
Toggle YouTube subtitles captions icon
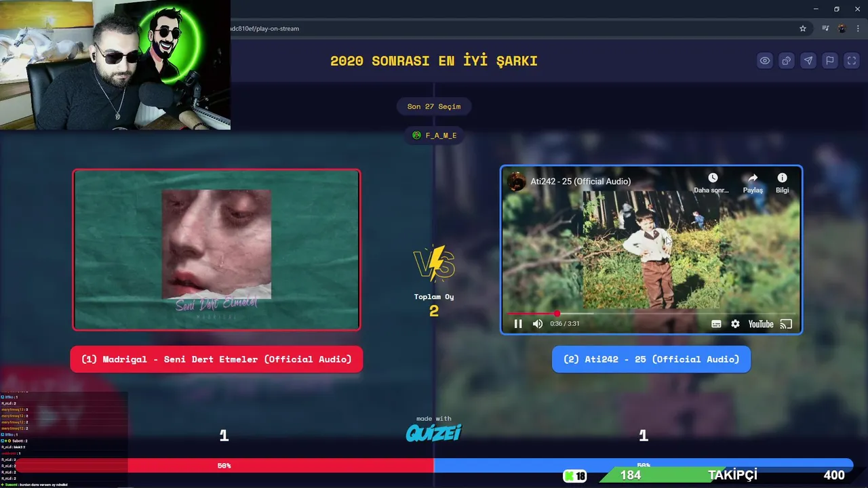(716, 324)
